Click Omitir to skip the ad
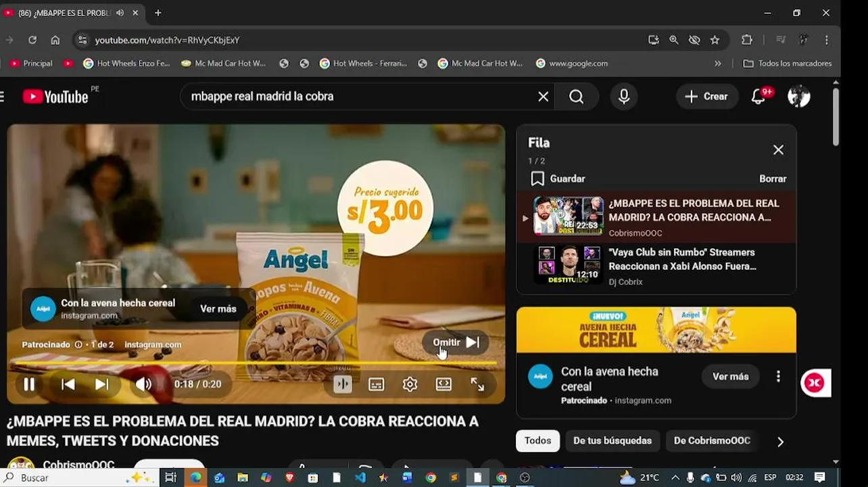 [456, 342]
